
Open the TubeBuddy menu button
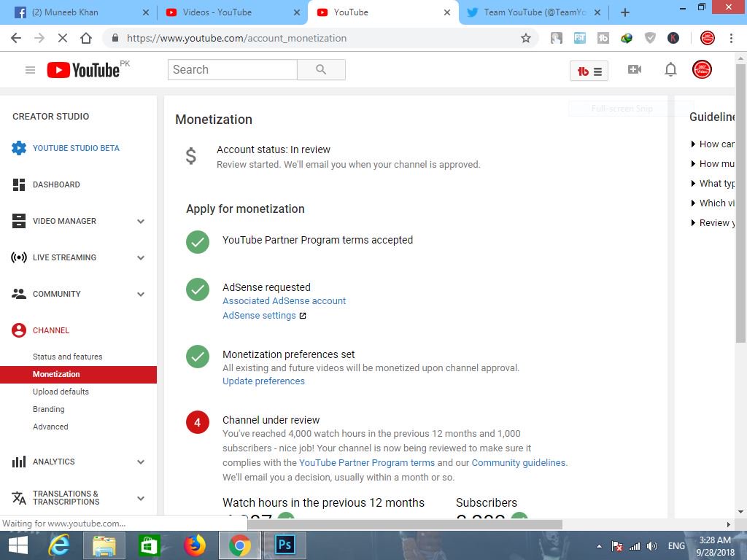589,71
